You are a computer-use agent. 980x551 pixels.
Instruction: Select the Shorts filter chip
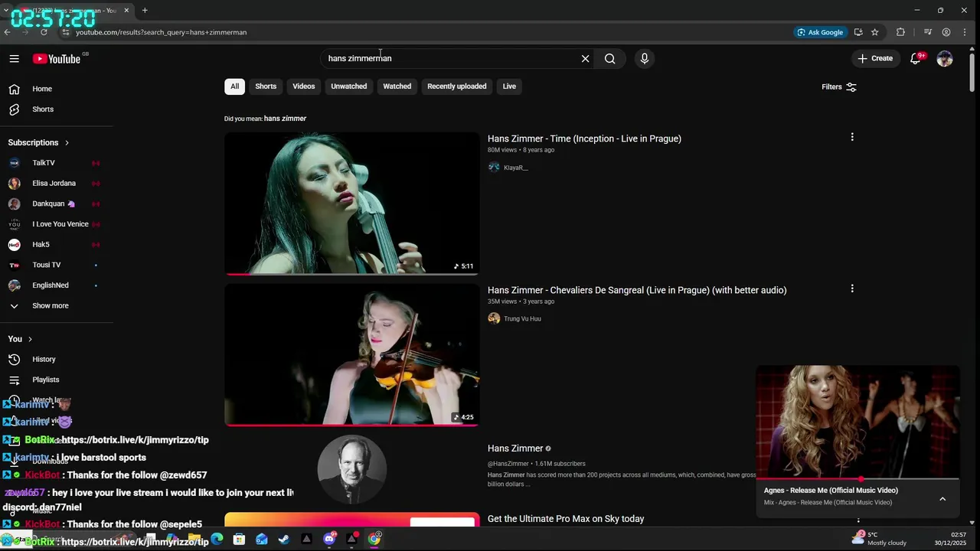[266, 86]
